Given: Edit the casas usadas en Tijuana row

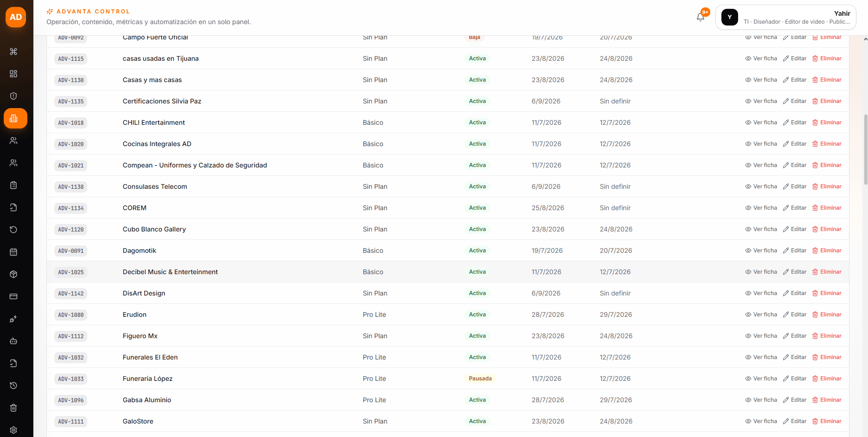Looking at the screenshot, I should (x=795, y=58).
